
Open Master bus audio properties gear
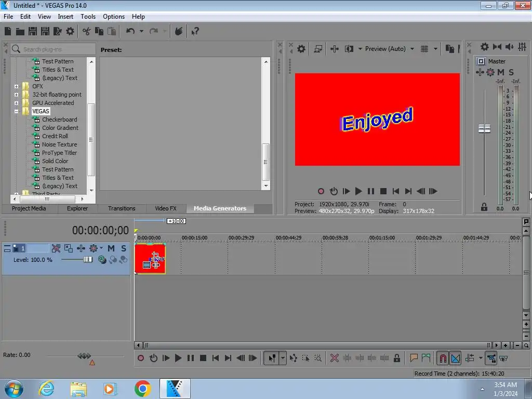click(485, 47)
